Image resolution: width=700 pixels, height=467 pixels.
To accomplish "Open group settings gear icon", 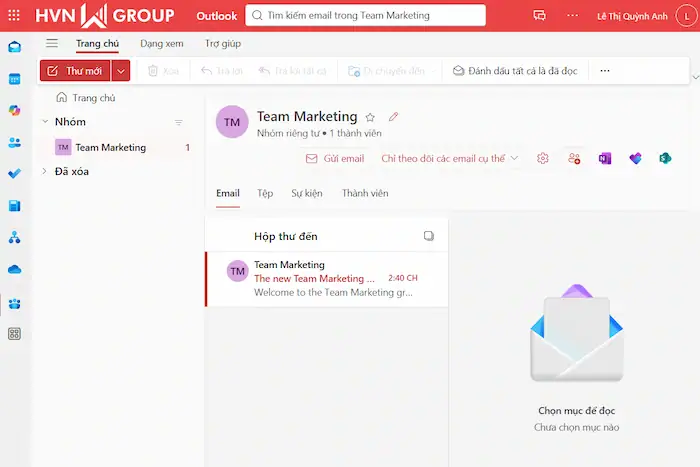I will (543, 158).
